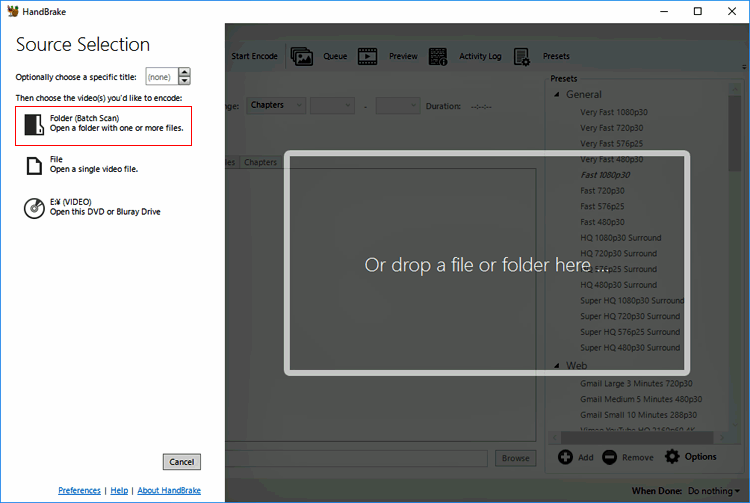Click the DVD disc drive icon

34,208
